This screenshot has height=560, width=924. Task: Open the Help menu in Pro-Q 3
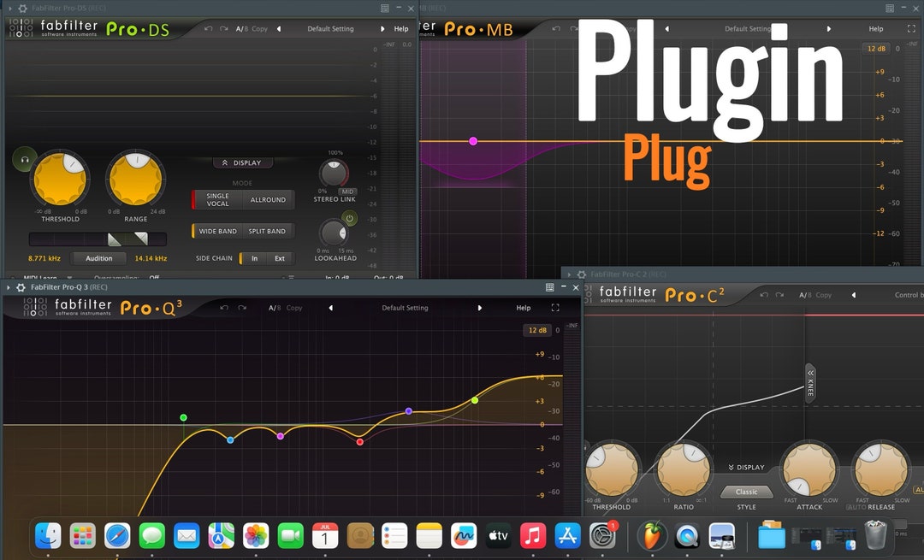point(523,307)
